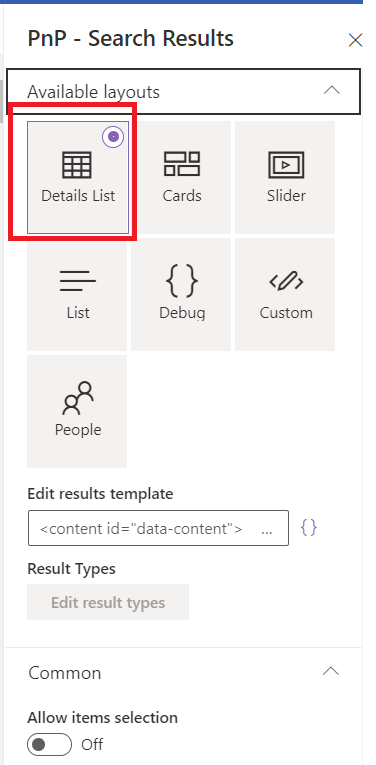The width and height of the screenshot is (376, 765).
Task: Choose the Cards layout option
Action: point(181,178)
